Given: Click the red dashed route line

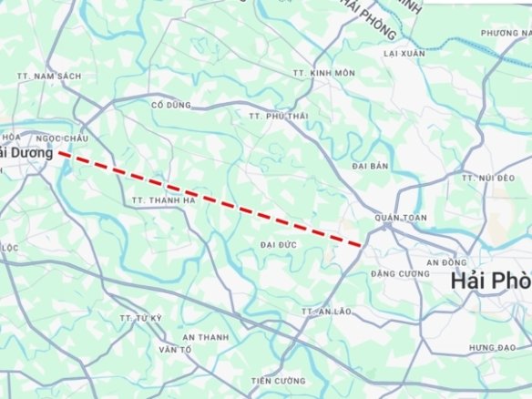Looking at the screenshot, I should (x=210, y=199).
